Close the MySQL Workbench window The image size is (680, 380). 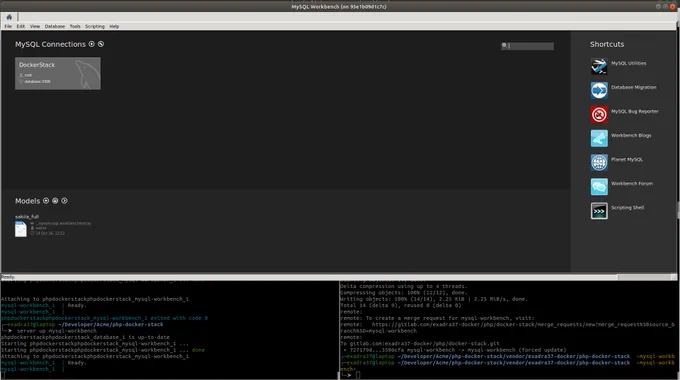point(673,7)
